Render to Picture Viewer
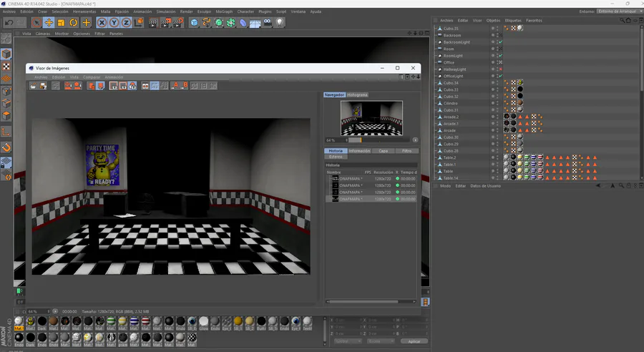 point(165,23)
